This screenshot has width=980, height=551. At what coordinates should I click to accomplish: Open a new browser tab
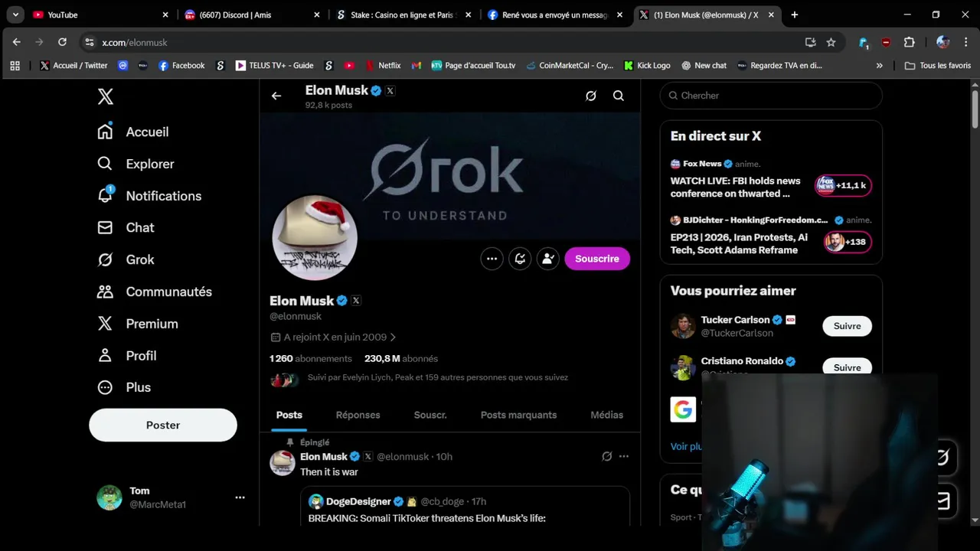(x=794, y=15)
